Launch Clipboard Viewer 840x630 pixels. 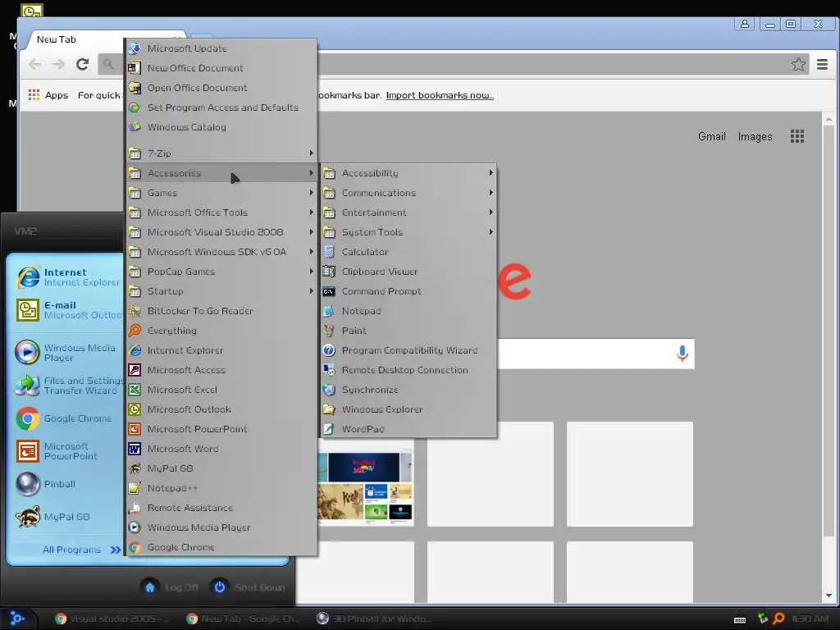click(x=409, y=272)
